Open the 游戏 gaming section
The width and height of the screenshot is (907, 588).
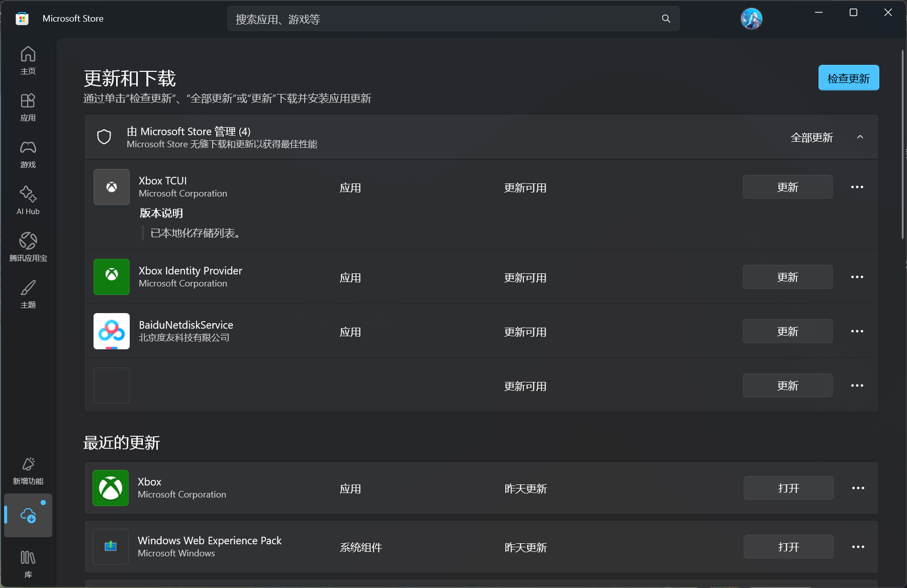click(x=28, y=154)
